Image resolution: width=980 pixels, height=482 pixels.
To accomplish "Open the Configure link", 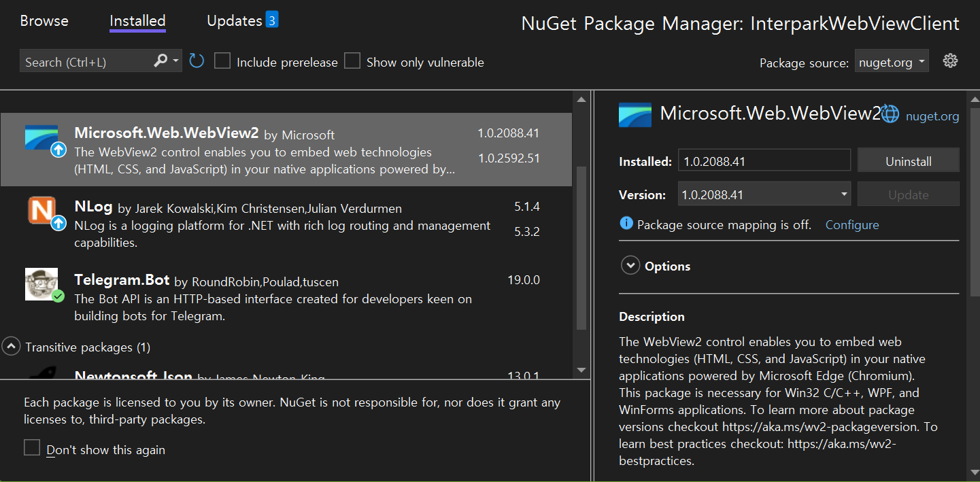I will tap(852, 224).
